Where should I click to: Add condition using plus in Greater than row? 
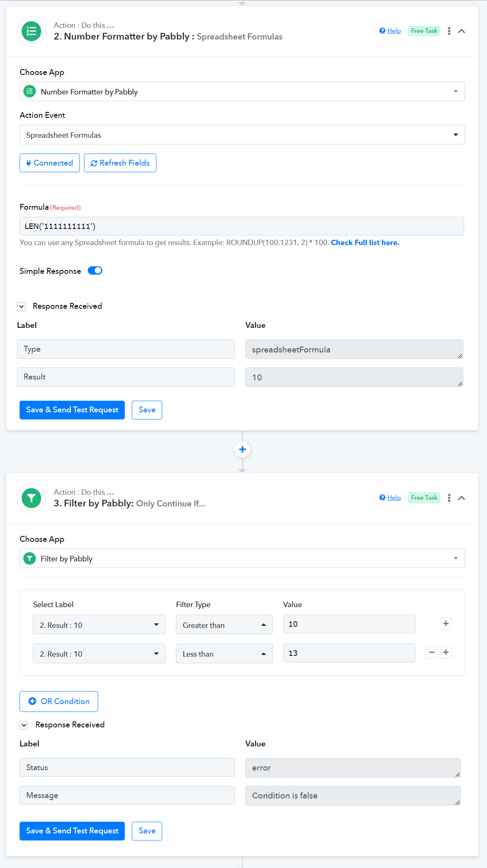pyautogui.click(x=446, y=624)
